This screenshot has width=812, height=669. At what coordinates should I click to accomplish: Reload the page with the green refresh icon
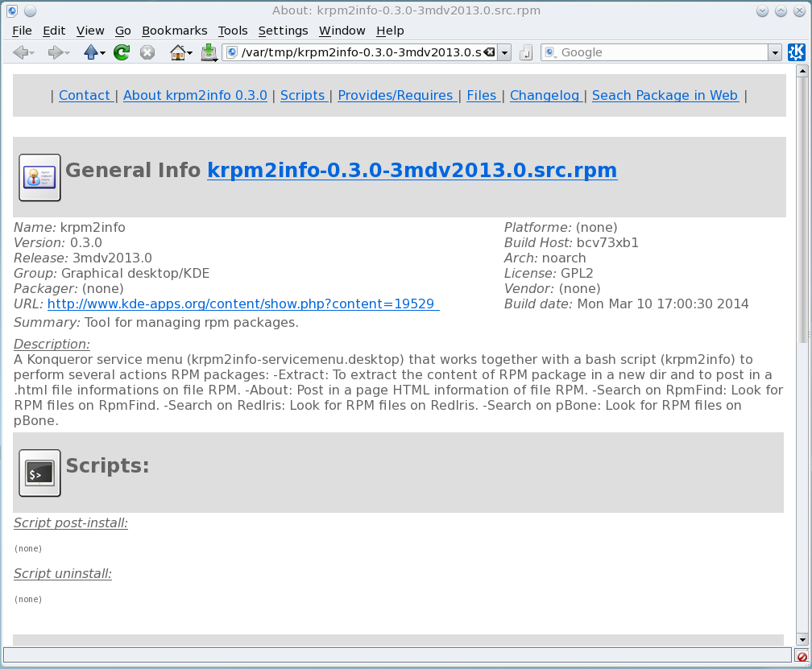(122, 52)
